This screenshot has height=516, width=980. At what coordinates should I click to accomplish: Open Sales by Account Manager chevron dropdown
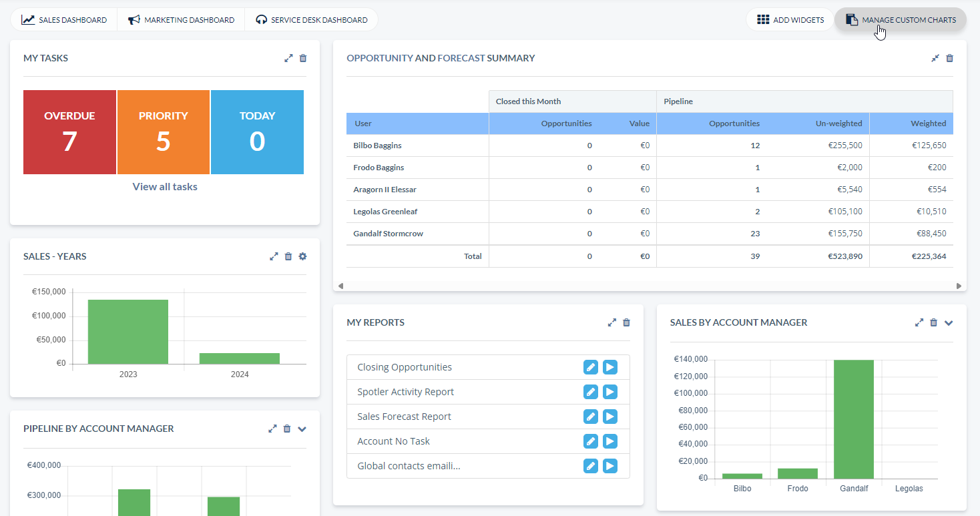click(949, 323)
